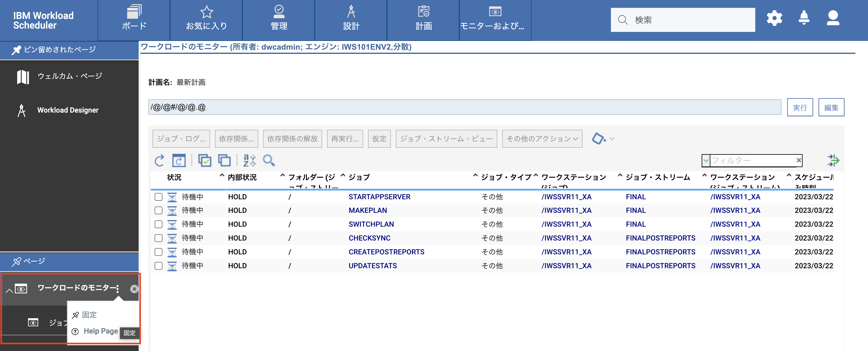Enable periodic auto-refresh of the view

[x=179, y=160]
